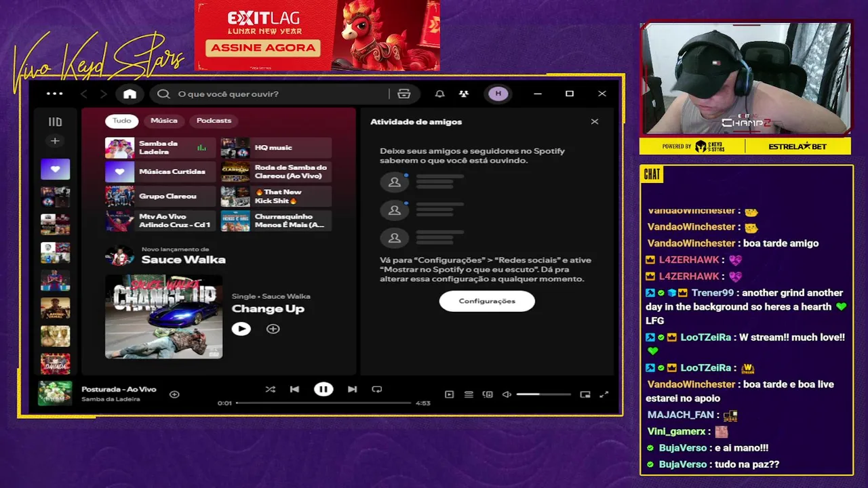The image size is (868, 488).
Task: Collapse the Your Library icon
Action: tap(55, 122)
